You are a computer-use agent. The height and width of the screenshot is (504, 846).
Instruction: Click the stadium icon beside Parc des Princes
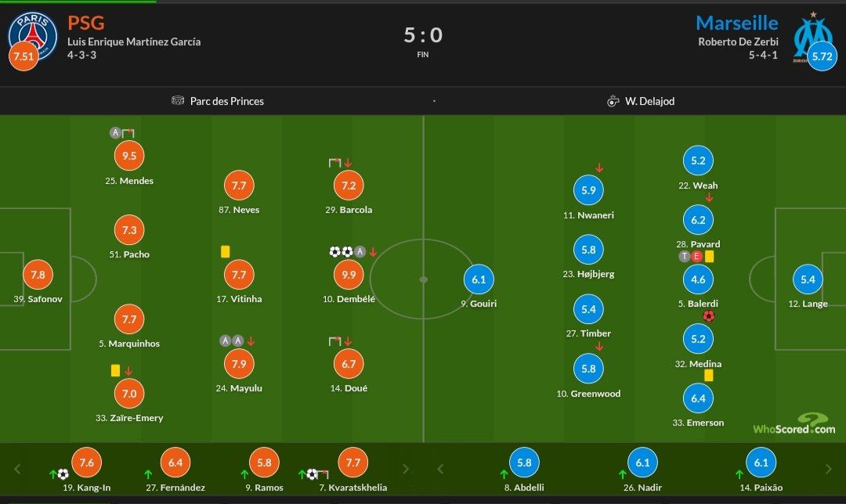point(177,101)
